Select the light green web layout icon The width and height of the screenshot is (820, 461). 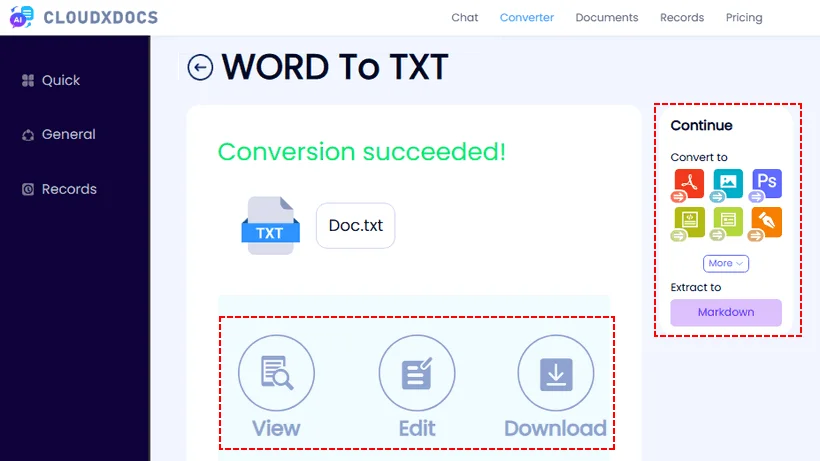tap(727, 223)
